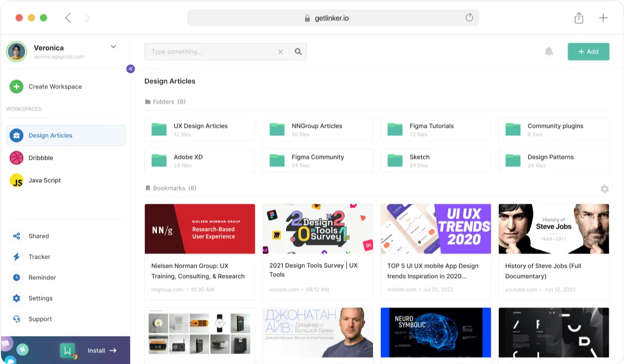Viewport: 624px width, 364px height.
Task: Open the Figma Community folder
Action: click(318, 161)
